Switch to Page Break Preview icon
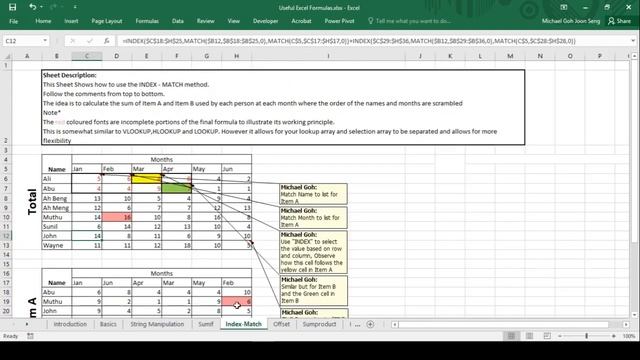The image size is (640, 360). click(x=547, y=336)
